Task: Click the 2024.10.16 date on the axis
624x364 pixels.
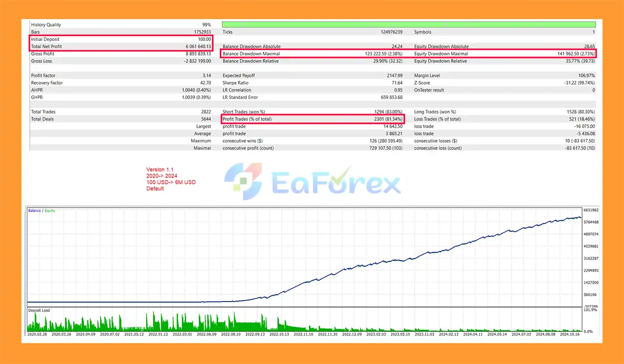Action: click(570, 335)
